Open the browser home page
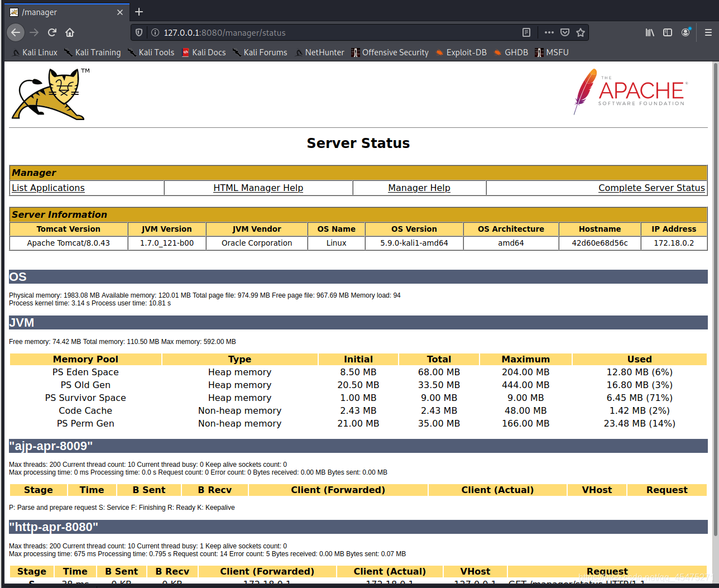719x588 pixels. 70,32
